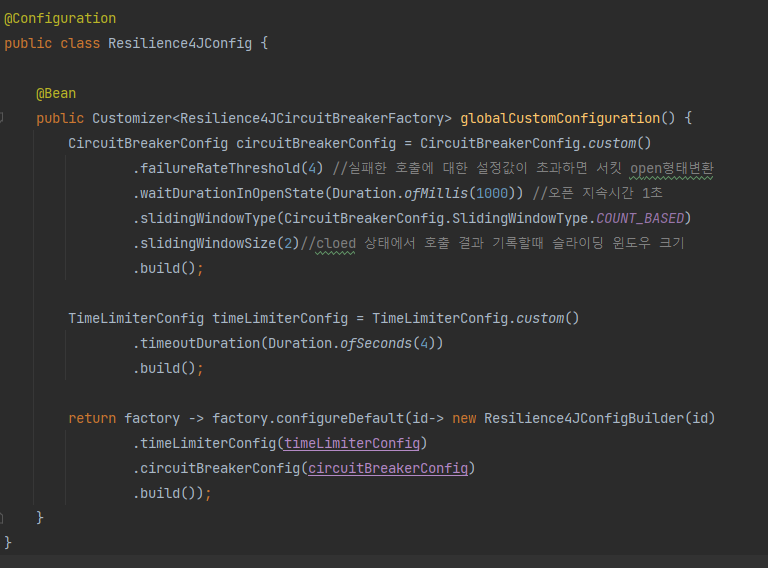Click the value 4 in failureRateThreshold
Viewport: 768px width, 568px height.
click(312, 168)
